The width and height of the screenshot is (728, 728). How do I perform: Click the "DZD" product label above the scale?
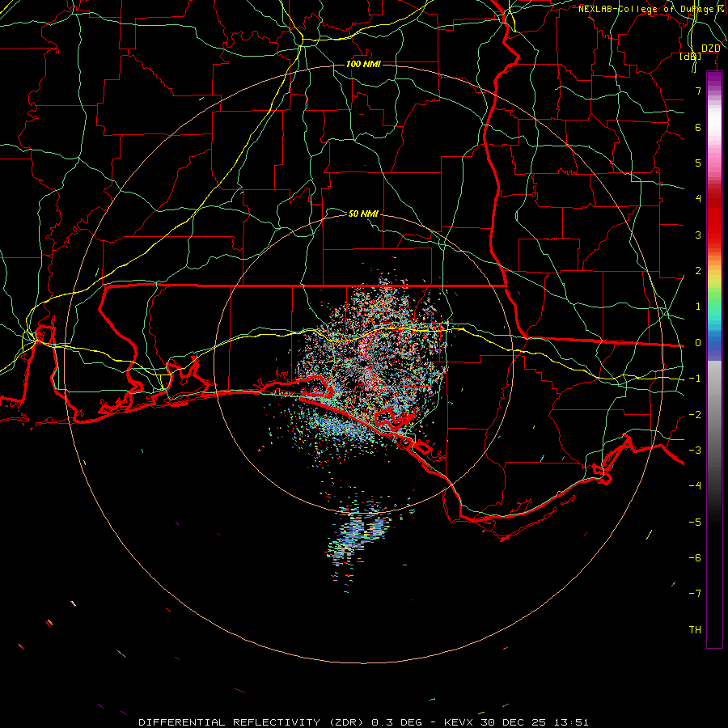pyautogui.click(x=710, y=49)
